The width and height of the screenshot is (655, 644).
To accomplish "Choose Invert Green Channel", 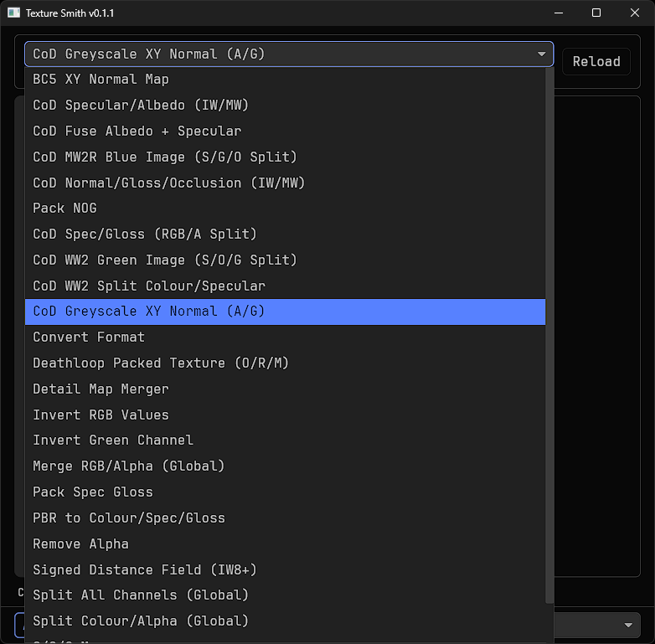I will (x=286, y=440).
